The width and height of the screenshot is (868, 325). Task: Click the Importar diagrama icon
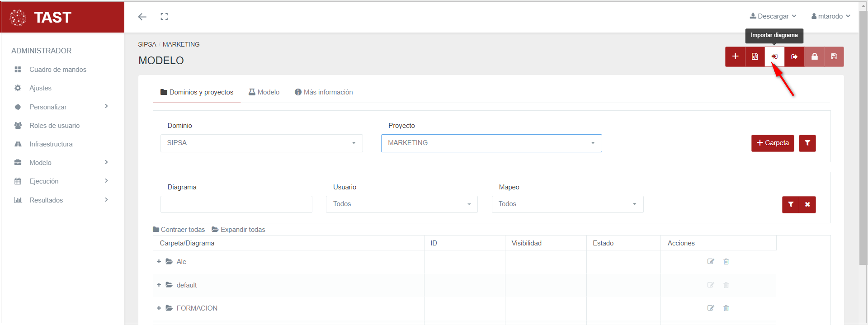(x=774, y=57)
